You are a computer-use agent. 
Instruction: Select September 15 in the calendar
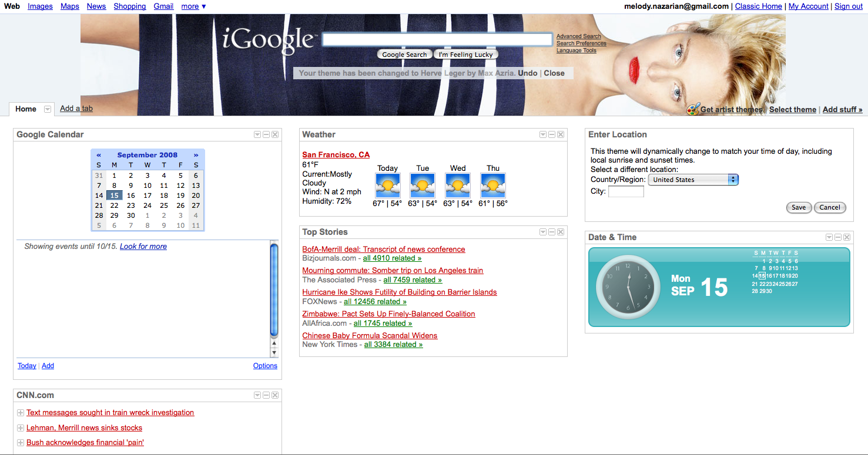click(x=115, y=196)
